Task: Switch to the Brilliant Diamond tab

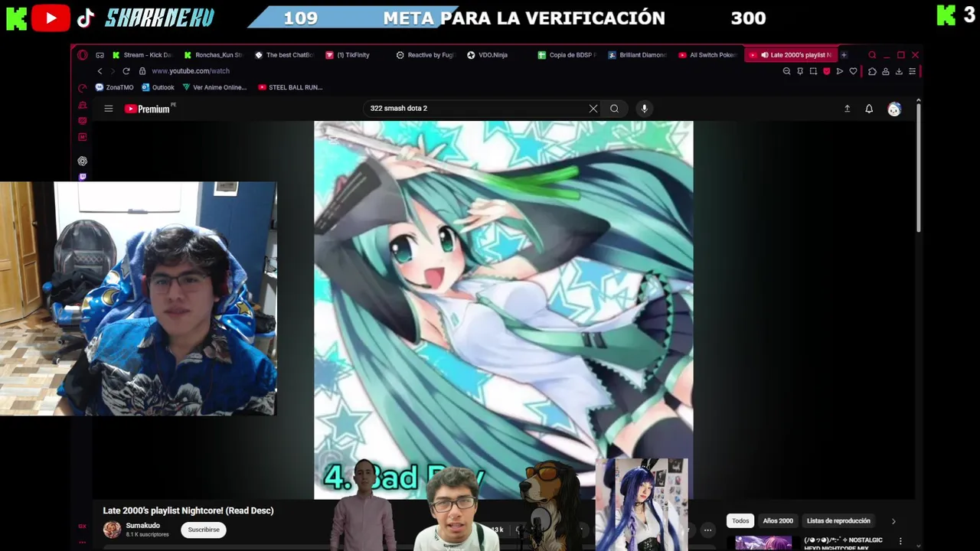Action: point(639,55)
